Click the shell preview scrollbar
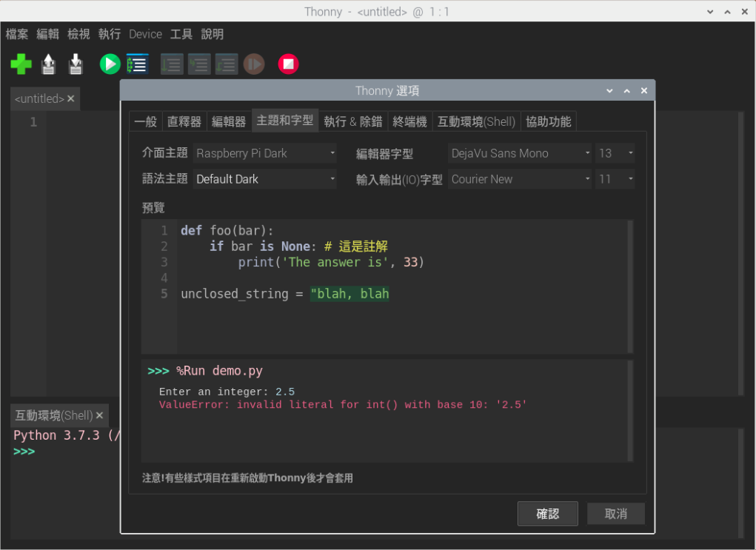Screen dimensions: 756x550 (630, 411)
